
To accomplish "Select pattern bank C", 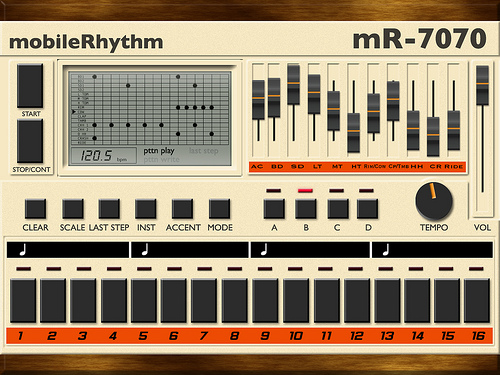I will (338, 209).
